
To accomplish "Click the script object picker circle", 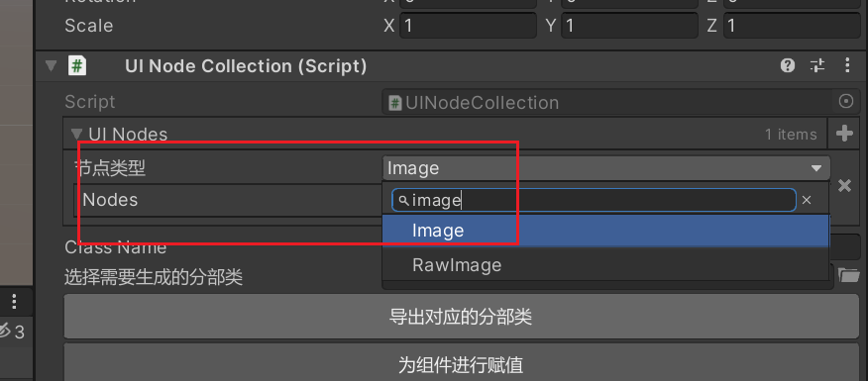I will point(846,102).
